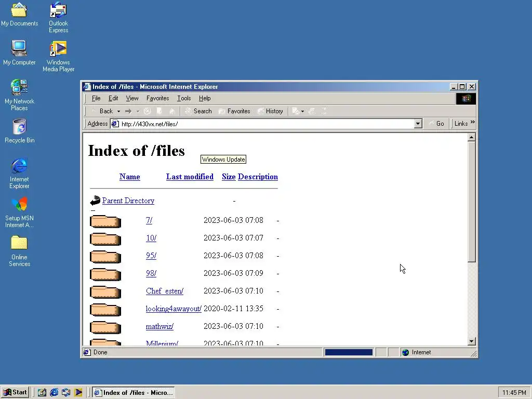The height and width of the screenshot is (399, 532).
Task: Sort listing by Last modified
Action: click(x=190, y=177)
